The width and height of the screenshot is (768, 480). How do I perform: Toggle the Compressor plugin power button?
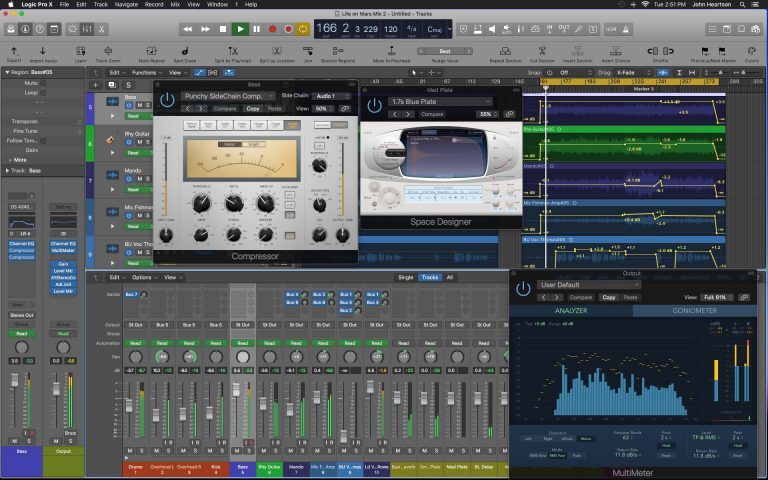click(x=167, y=100)
